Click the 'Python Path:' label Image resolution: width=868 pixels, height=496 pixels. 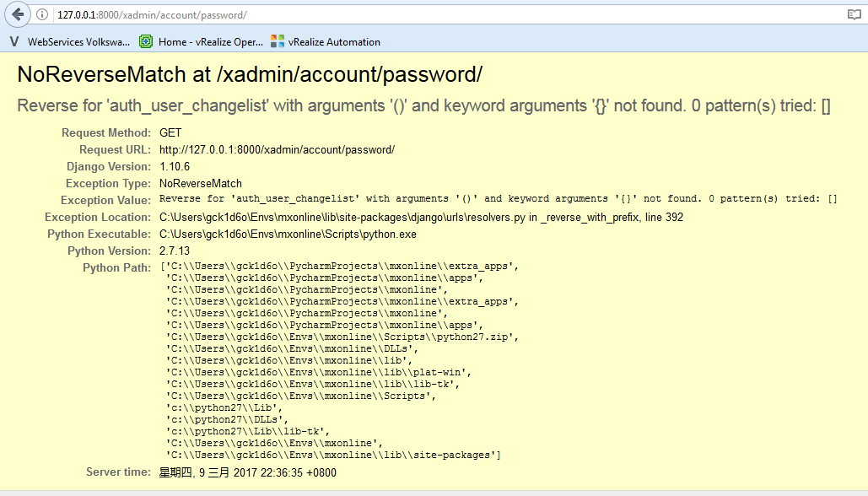pos(116,268)
